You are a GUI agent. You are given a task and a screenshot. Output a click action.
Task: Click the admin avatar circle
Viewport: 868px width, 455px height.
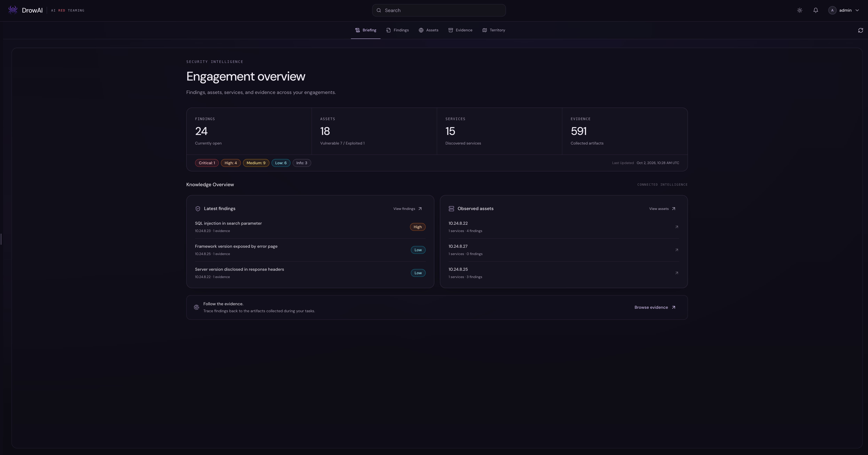[x=832, y=10]
